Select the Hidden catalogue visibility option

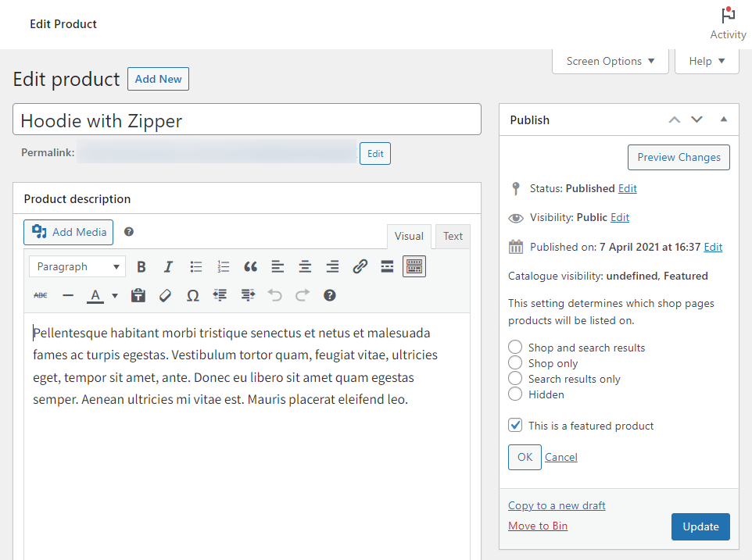pos(514,394)
